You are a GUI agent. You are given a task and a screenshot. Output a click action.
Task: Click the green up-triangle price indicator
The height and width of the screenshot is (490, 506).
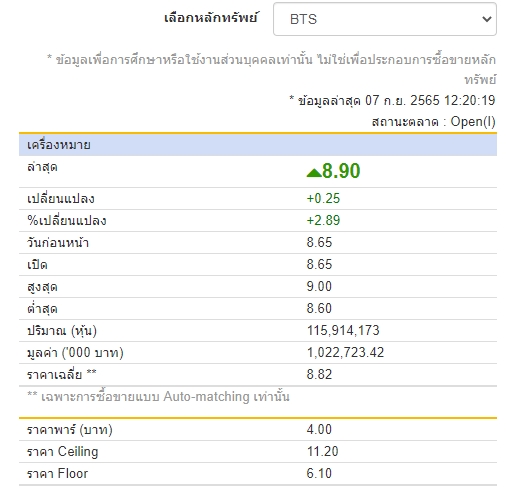(x=314, y=173)
